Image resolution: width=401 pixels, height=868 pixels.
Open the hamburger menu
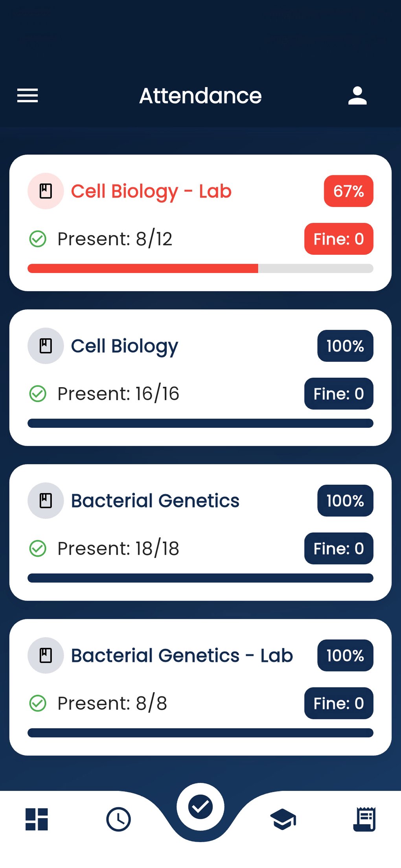click(28, 96)
